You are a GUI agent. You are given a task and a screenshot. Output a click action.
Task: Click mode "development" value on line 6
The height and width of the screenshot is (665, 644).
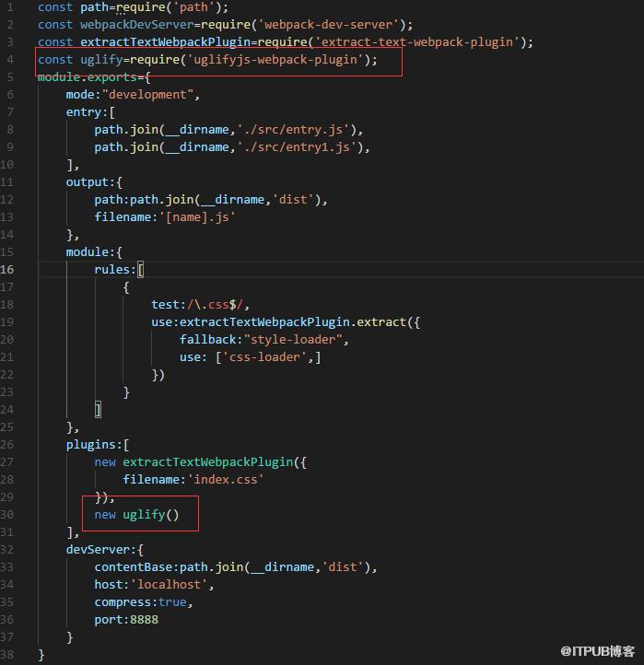pyautogui.click(x=147, y=94)
